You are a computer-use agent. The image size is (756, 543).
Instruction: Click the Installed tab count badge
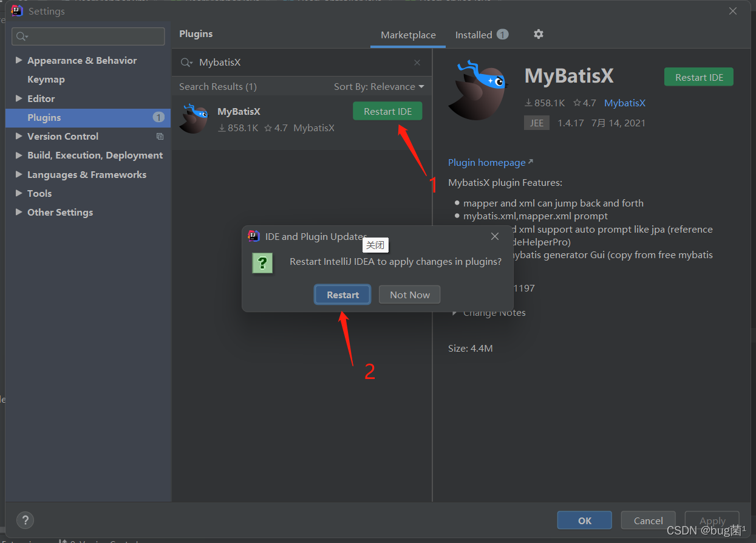coord(502,35)
